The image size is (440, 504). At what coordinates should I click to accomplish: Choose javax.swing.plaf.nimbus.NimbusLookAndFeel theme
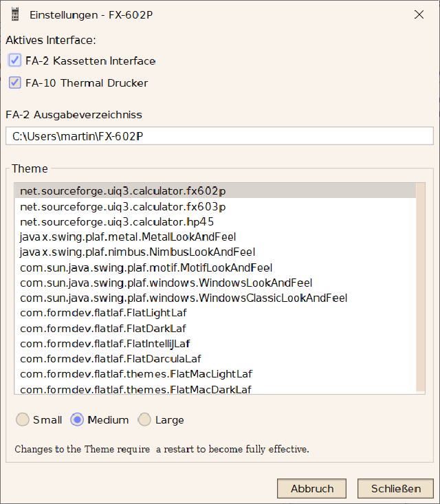click(x=215, y=252)
